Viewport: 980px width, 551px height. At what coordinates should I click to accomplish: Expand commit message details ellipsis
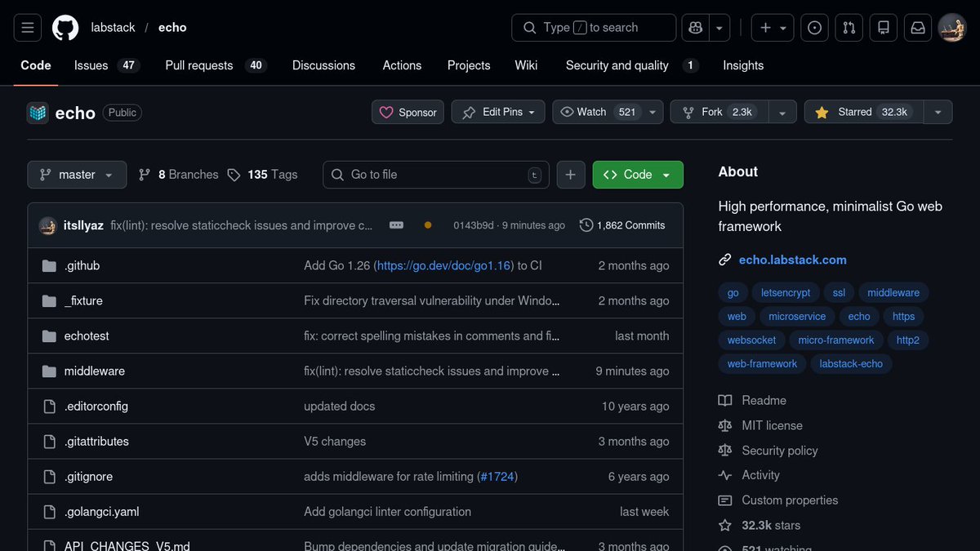(396, 225)
